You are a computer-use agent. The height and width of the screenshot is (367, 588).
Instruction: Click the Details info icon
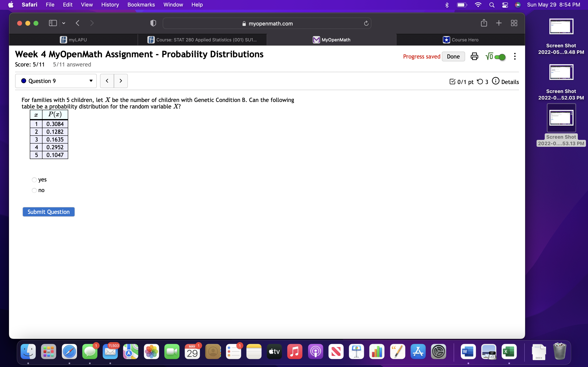pyautogui.click(x=496, y=81)
